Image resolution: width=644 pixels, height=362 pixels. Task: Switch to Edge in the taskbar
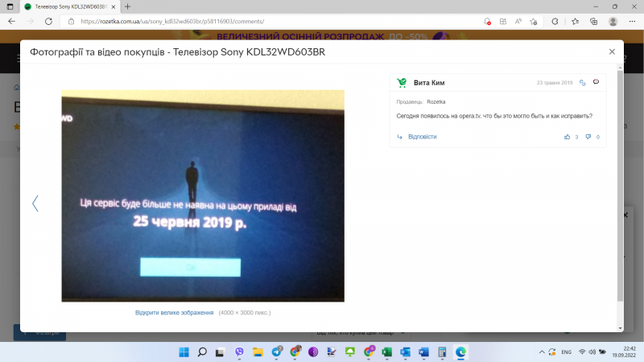pos(460,352)
